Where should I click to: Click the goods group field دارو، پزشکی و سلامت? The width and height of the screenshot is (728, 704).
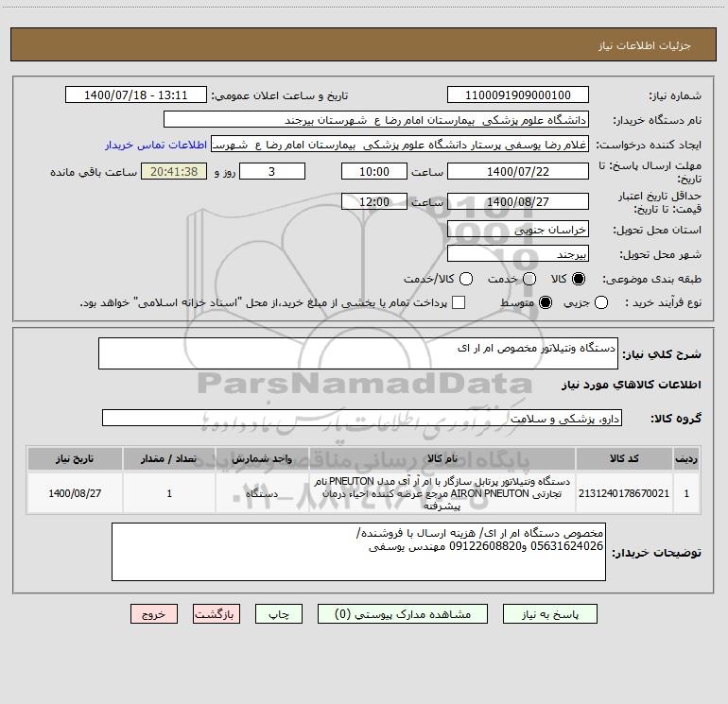362,418
